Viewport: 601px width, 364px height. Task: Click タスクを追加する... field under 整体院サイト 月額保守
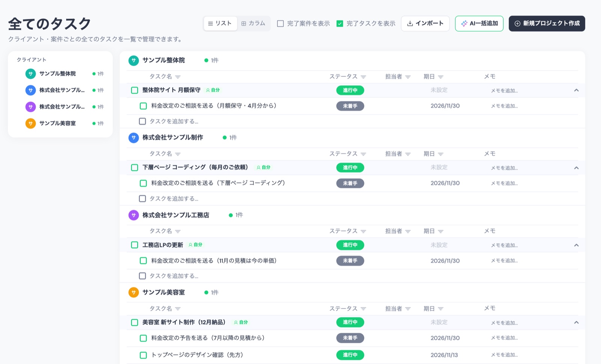click(174, 122)
